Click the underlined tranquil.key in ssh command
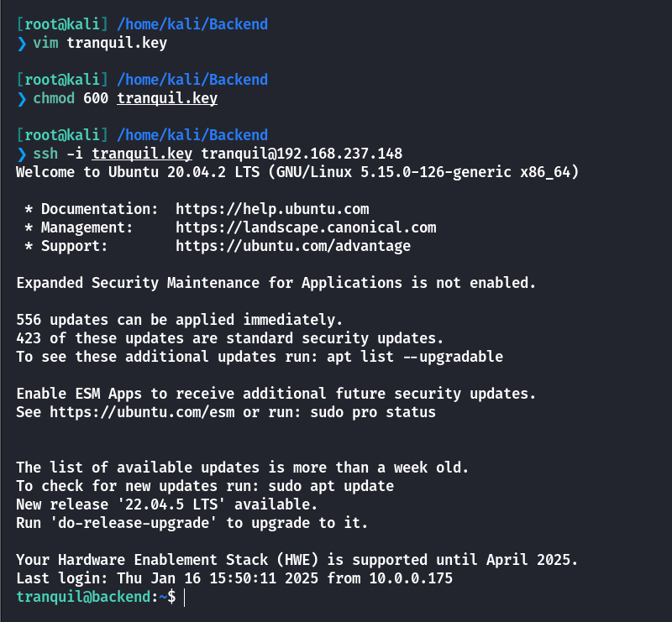This screenshot has height=622, width=672. [x=142, y=154]
